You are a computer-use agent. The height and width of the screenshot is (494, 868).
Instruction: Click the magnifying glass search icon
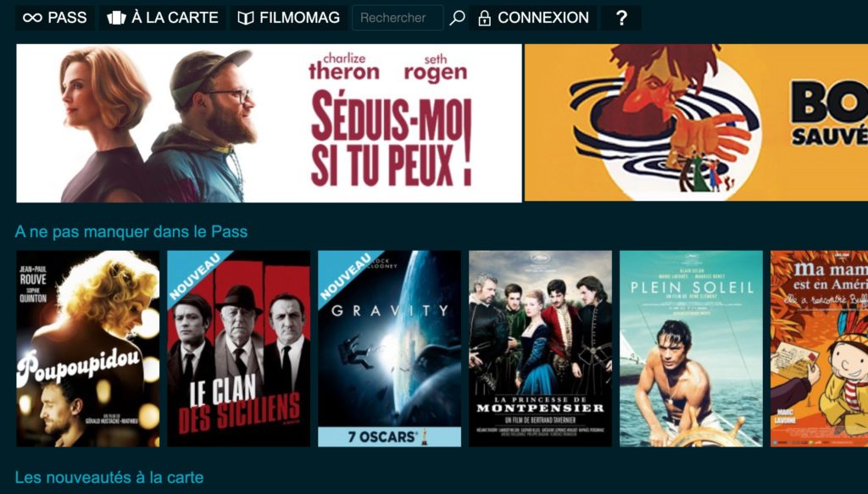click(457, 18)
